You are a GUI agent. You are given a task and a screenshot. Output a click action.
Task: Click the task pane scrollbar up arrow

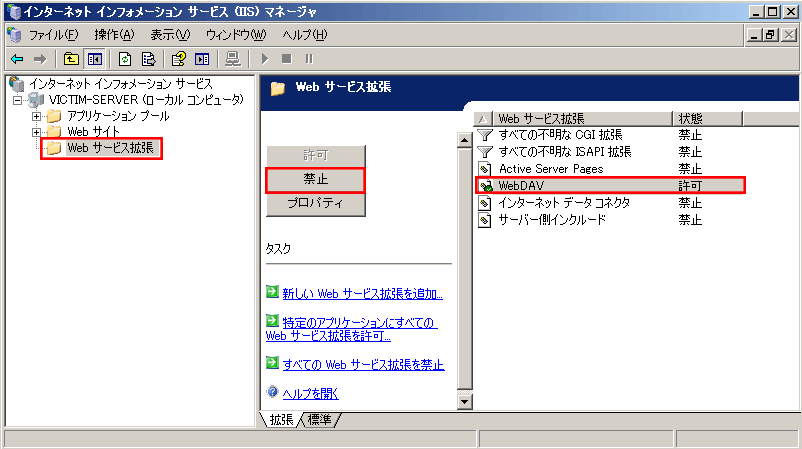click(464, 140)
